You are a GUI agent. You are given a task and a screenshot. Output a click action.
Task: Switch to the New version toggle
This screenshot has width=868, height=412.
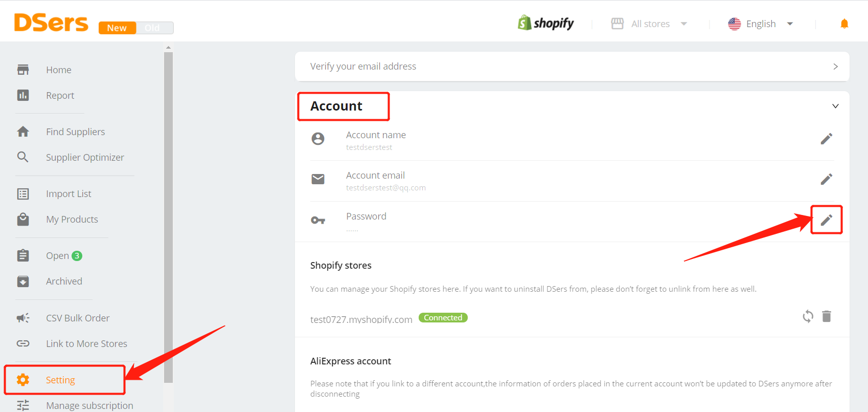point(117,28)
